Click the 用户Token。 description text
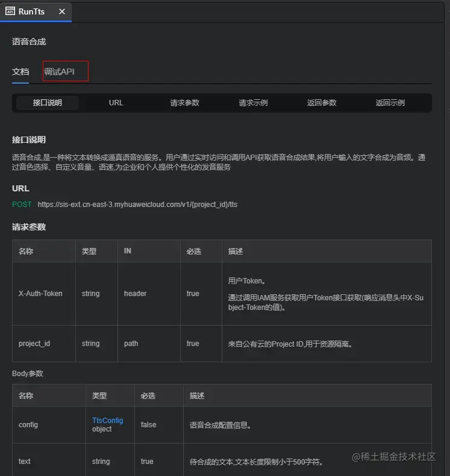Viewport: 450px width, 476px height. [247, 281]
